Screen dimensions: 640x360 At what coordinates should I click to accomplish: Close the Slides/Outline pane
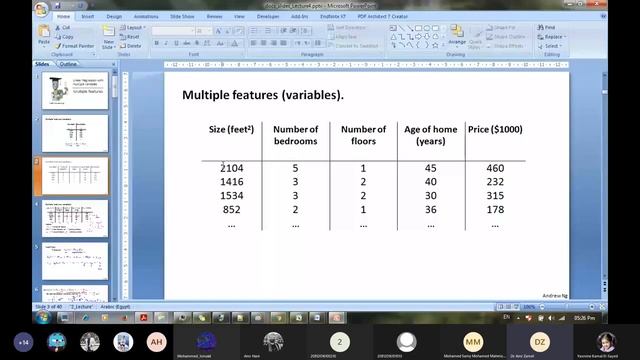tap(114, 64)
